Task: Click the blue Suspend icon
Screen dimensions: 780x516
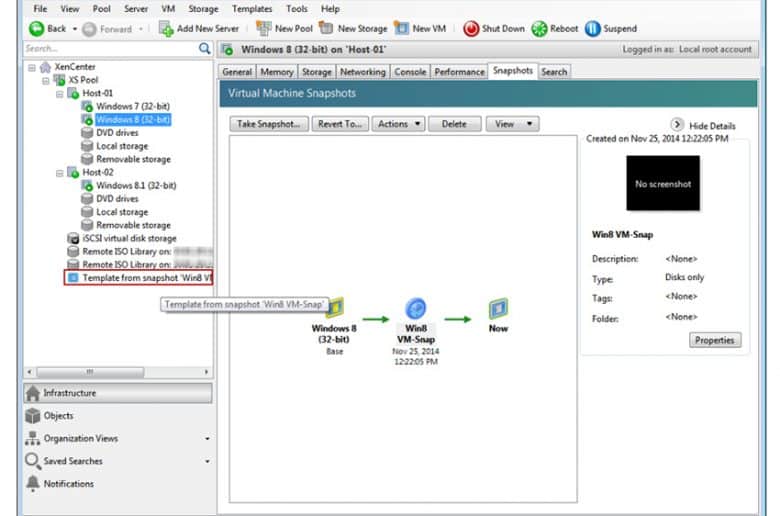Action: pyautogui.click(x=592, y=29)
